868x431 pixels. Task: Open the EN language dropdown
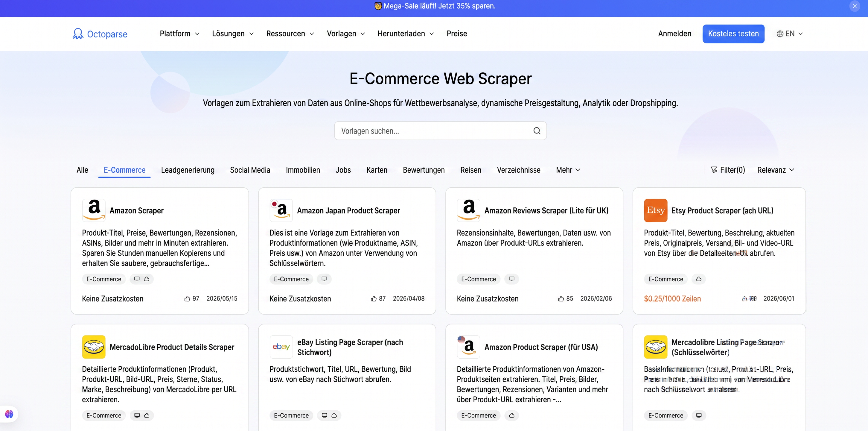click(x=790, y=34)
